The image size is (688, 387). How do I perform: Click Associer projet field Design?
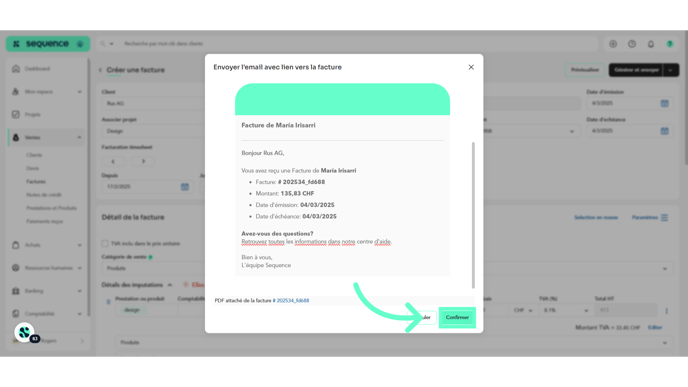click(153, 131)
